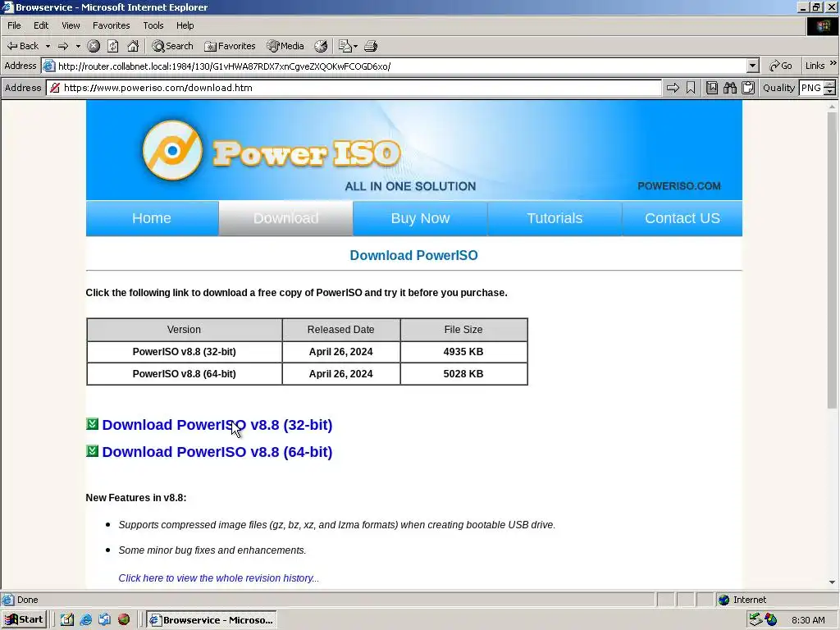The width and height of the screenshot is (840, 630).
Task: Click the scrollbar up arrow
Action: pos(832,107)
